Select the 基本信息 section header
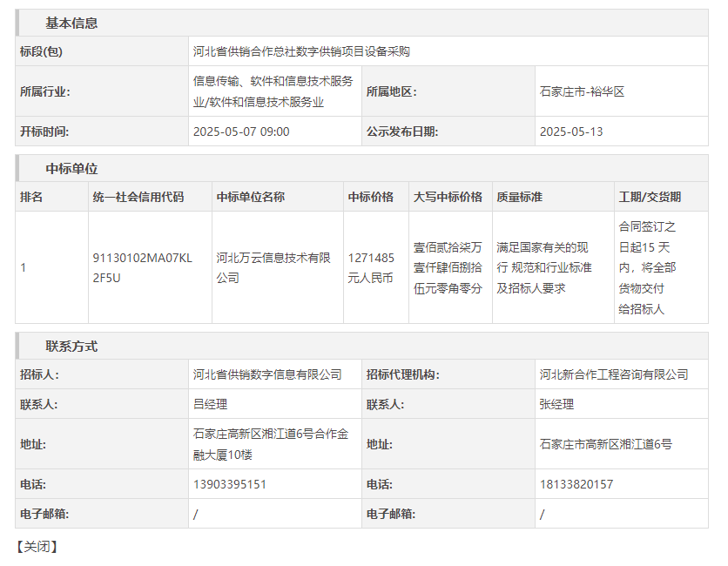Viewport: 728px width, 566px height. (x=71, y=23)
